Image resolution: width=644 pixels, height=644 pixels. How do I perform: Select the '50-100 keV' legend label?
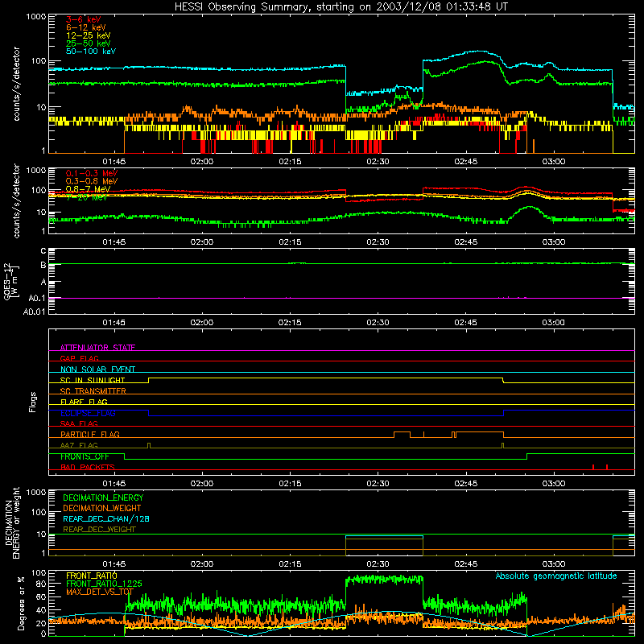[x=91, y=52]
